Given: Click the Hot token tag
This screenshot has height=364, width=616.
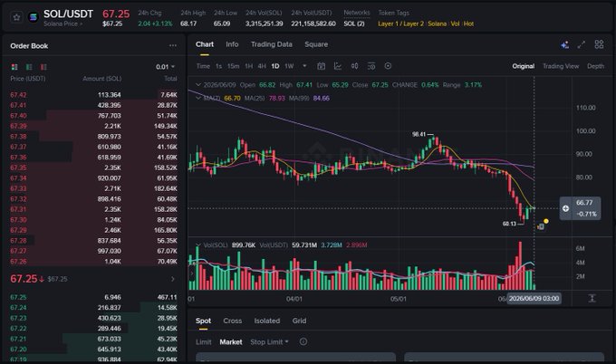Looking at the screenshot, I should [468, 24].
